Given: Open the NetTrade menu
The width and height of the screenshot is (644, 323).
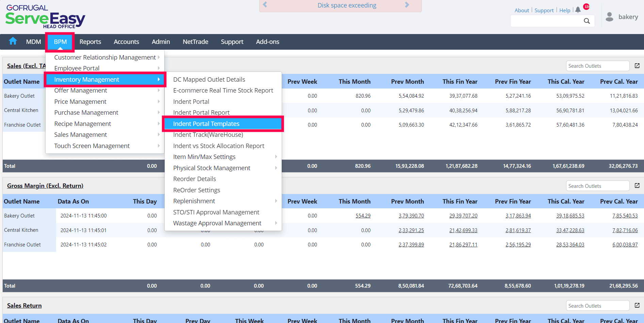Looking at the screenshot, I should click(x=195, y=42).
